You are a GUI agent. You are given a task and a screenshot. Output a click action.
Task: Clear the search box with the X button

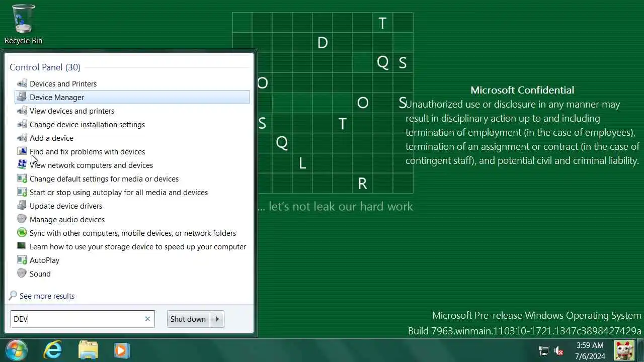click(x=147, y=319)
